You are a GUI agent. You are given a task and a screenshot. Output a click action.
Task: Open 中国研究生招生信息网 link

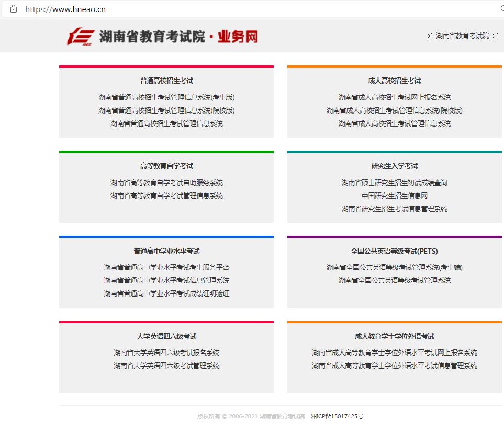[395, 196]
